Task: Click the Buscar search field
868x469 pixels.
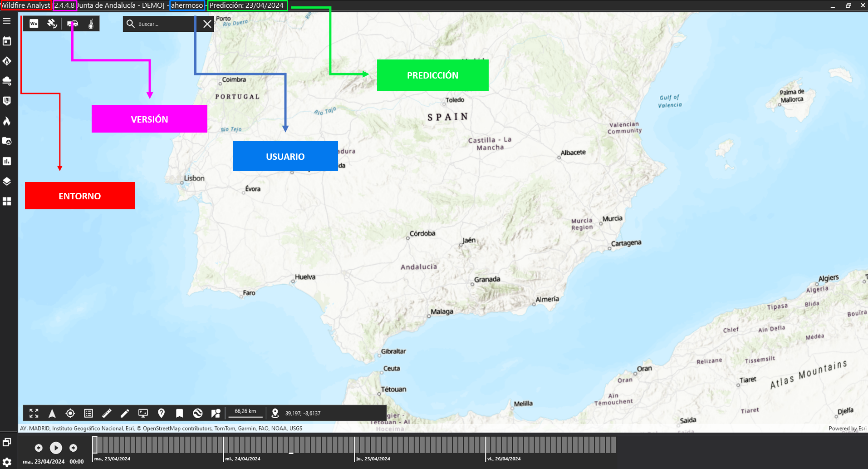Action: 163,24
